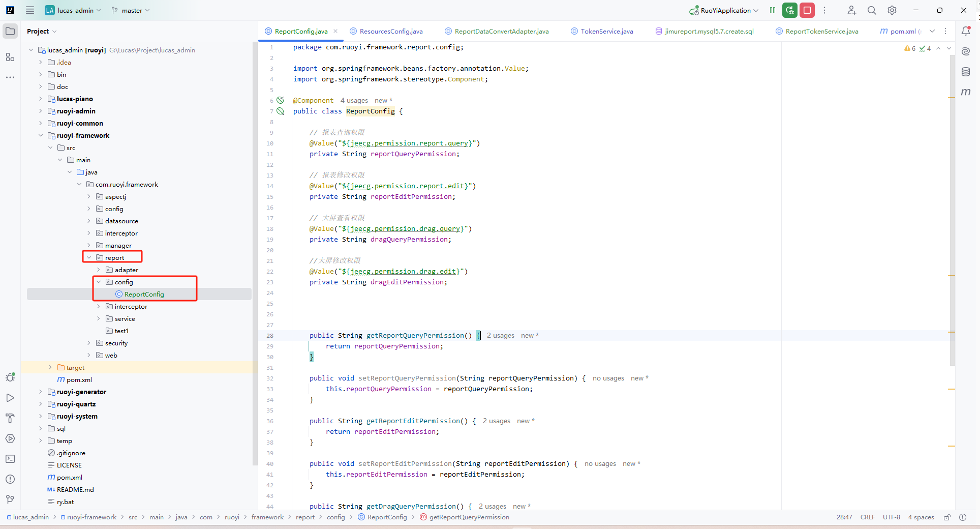
Task: Open the Maven tool window
Action: pyautogui.click(x=966, y=92)
